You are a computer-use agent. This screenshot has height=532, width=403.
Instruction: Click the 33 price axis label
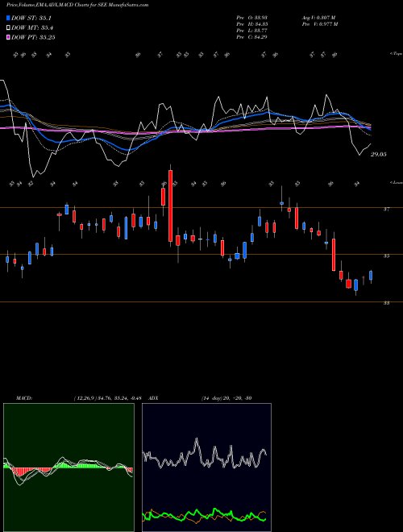(386, 303)
